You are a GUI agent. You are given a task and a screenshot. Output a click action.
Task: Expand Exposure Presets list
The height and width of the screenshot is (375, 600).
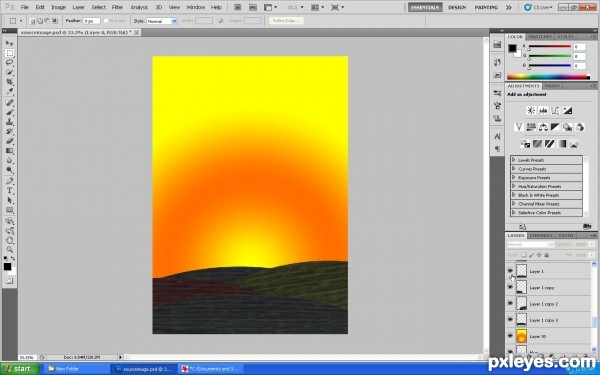514,178
